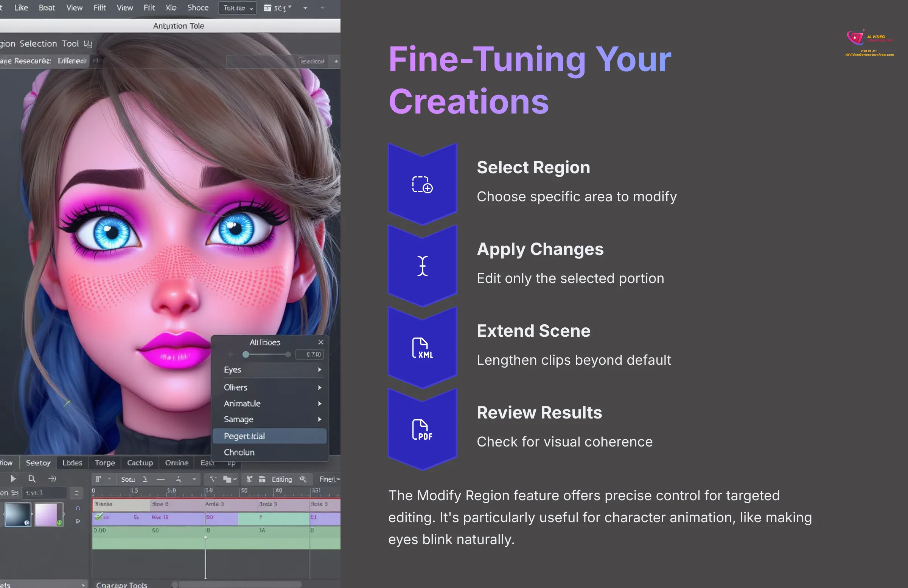Open the Shoce menu

tap(197, 8)
